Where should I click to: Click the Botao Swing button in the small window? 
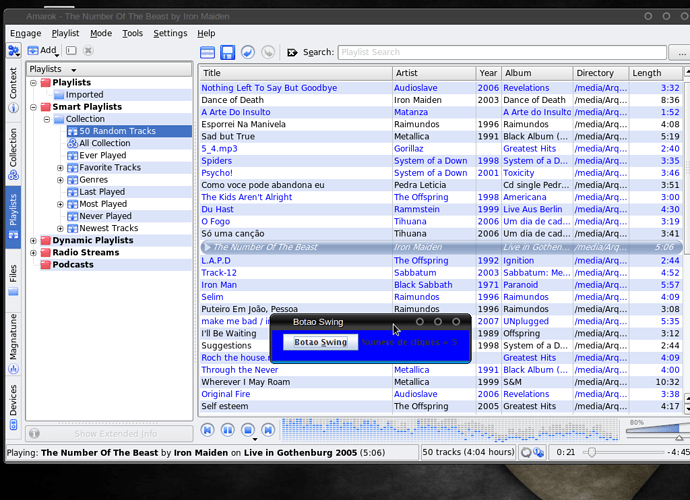tap(320, 342)
